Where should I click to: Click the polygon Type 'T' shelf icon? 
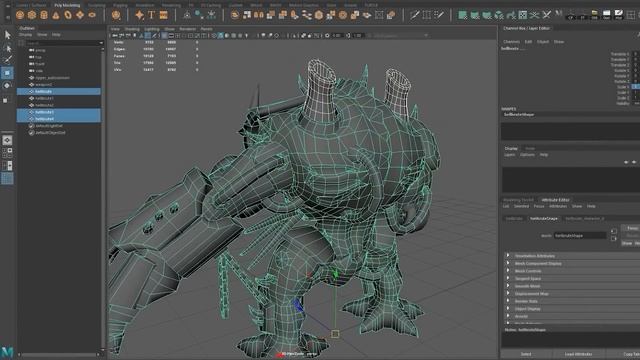pyautogui.click(x=151, y=16)
